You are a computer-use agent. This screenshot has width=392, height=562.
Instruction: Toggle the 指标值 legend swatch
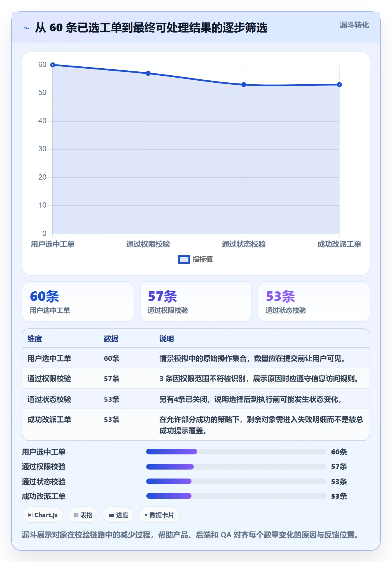pos(184,259)
